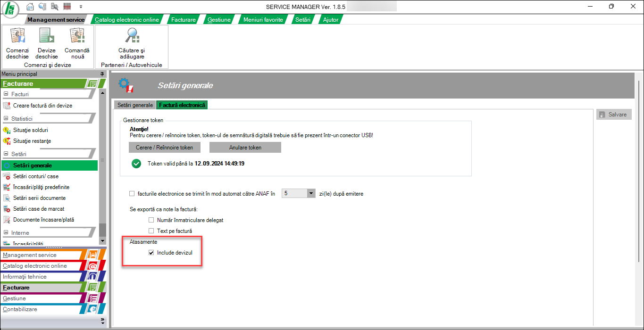Open Situație solduri entry
The height and width of the screenshot is (330, 644).
pos(31,130)
